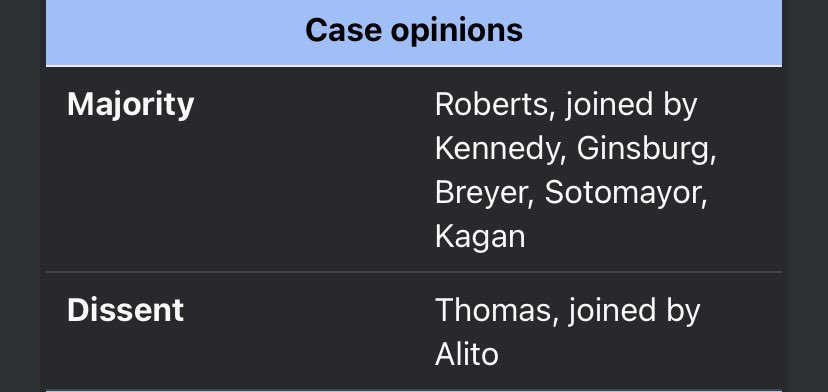Click the word 'Case' in the header
This screenshot has width=828, height=392.
point(343,30)
